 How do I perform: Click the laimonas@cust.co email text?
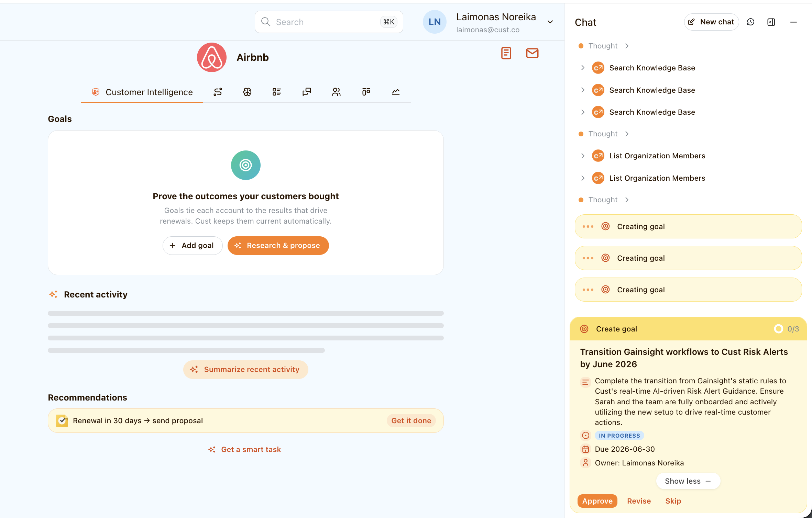click(487, 30)
